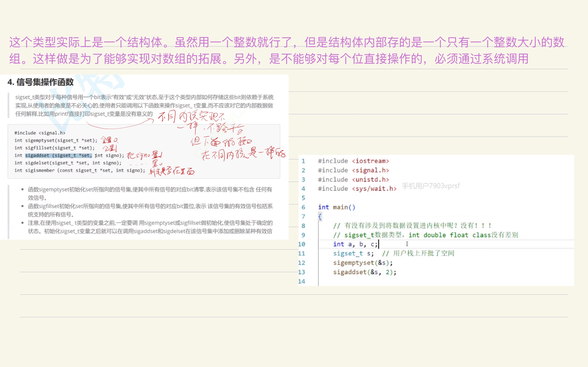Click the 'int sigismember' declaration line
The height and width of the screenshot is (367, 588).
pyautogui.click(x=80, y=170)
